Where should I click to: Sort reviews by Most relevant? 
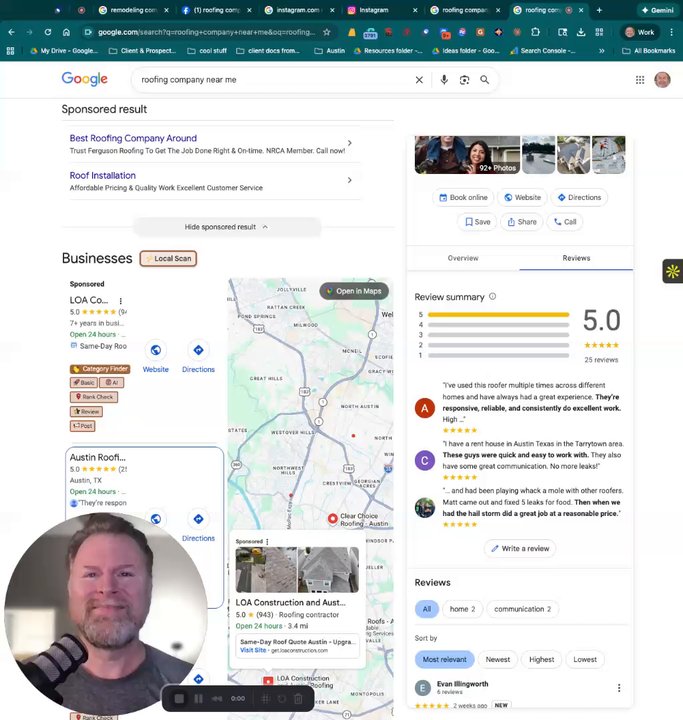(x=444, y=659)
